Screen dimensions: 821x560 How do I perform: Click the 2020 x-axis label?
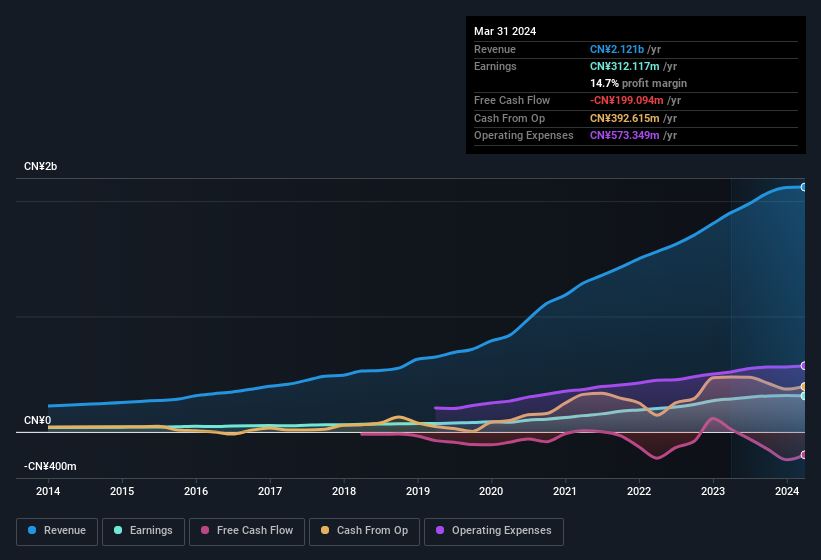(x=491, y=491)
